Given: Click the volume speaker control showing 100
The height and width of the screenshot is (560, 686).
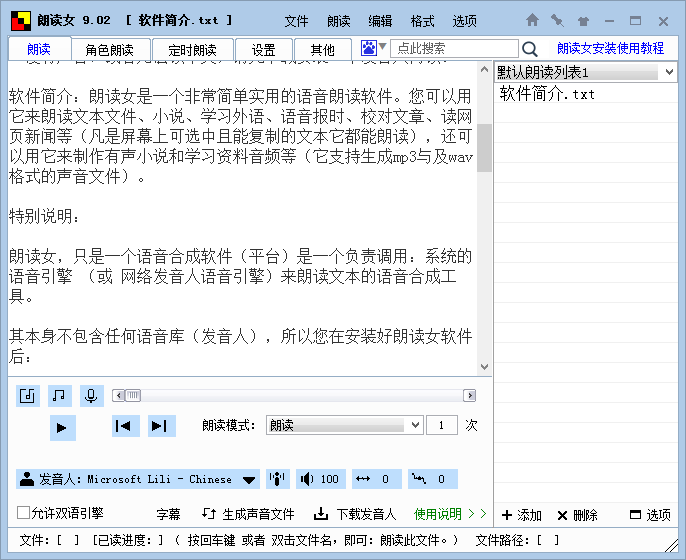Looking at the screenshot, I should [x=320, y=479].
